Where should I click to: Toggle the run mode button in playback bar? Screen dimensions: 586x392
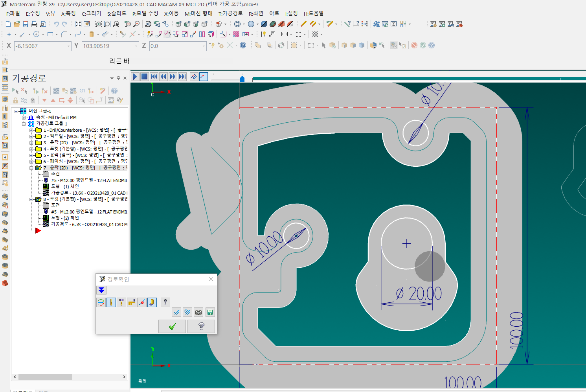[203, 77]
